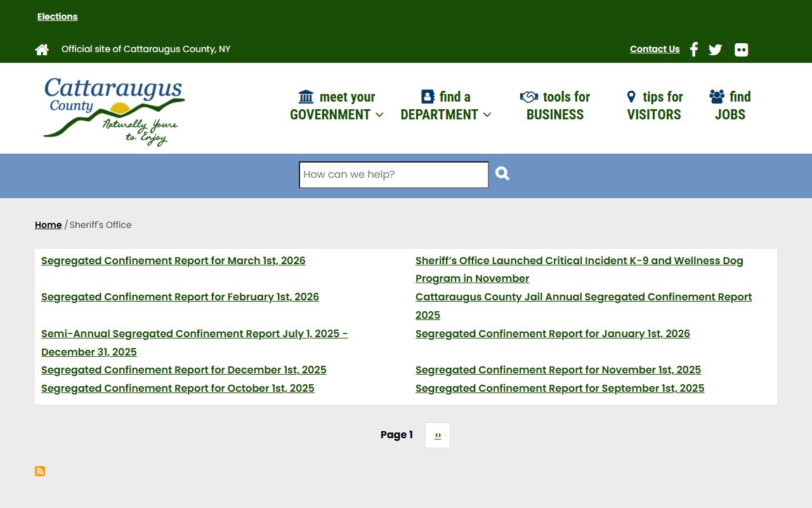Open the Jail Annual Segregated Confinement Report 2025
The height and width of the screenshot is (508, 812).
(584, 305)
